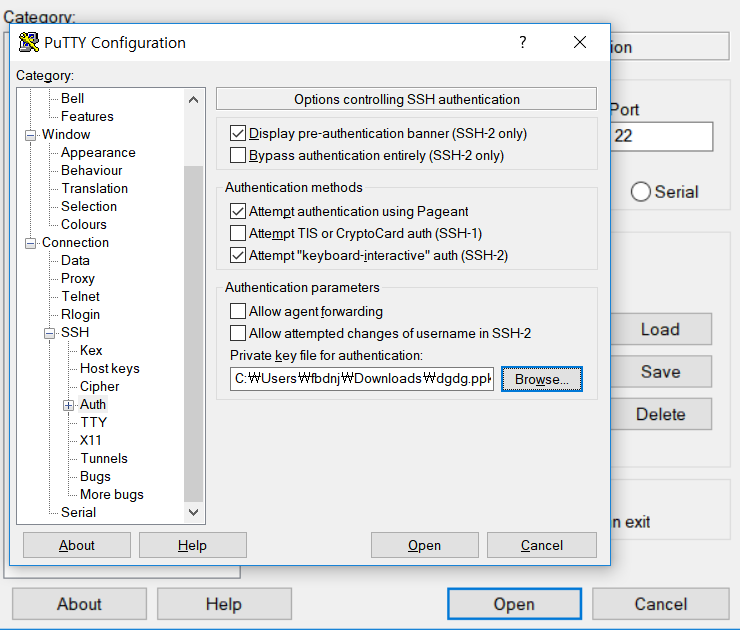This screenshot has height=630, width=740.
Task: Check Allow attempted changes of username in SSH-2
Action: click(238, 333)
